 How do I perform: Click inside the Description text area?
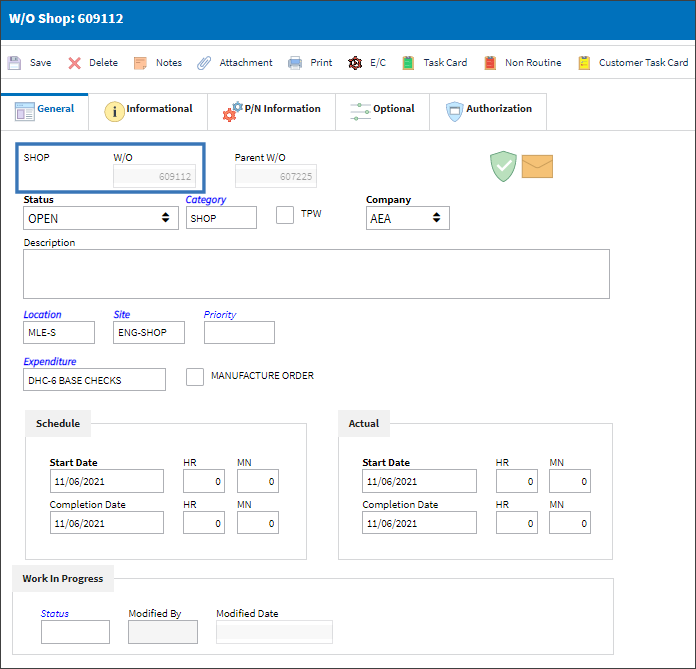coord(316,274)
